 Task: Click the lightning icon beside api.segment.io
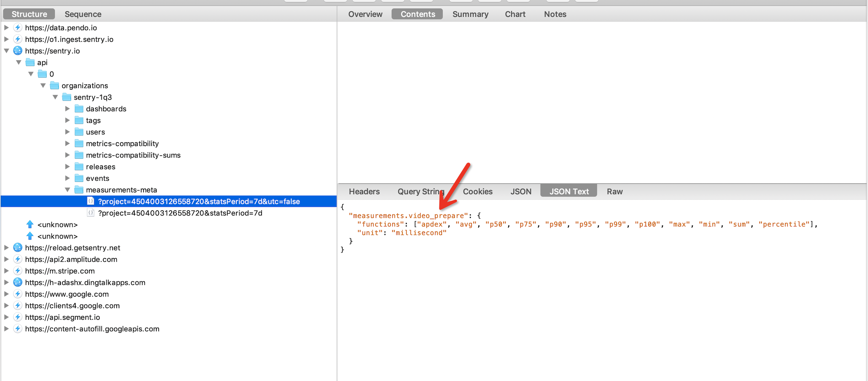click(17, 317)
